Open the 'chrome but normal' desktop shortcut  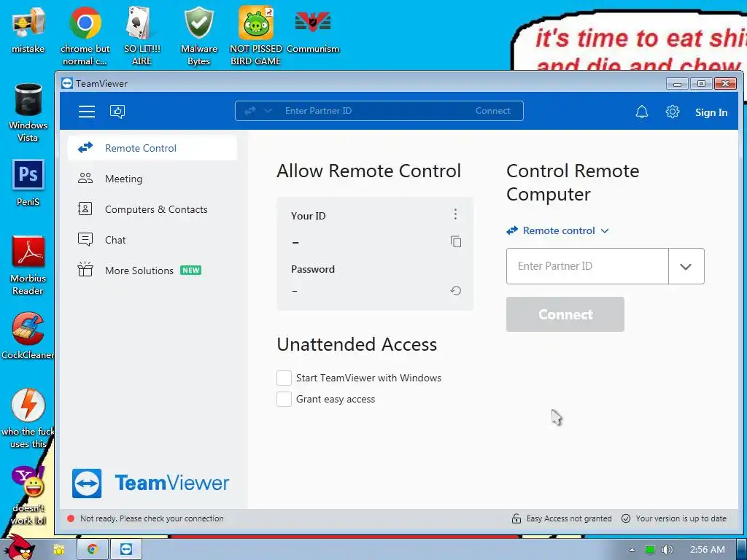[85, 36]
